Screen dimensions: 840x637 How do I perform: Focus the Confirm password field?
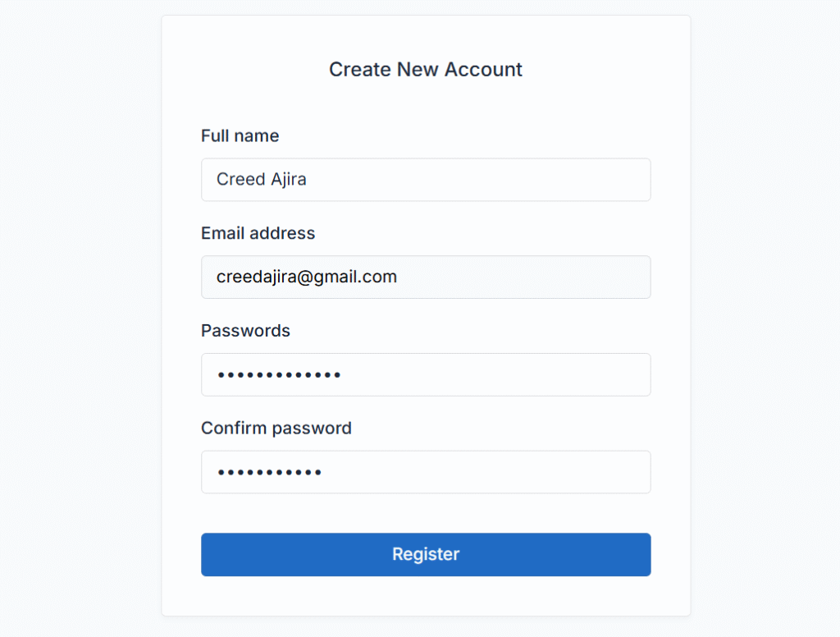pyautogui.click(x=426, y=472)
